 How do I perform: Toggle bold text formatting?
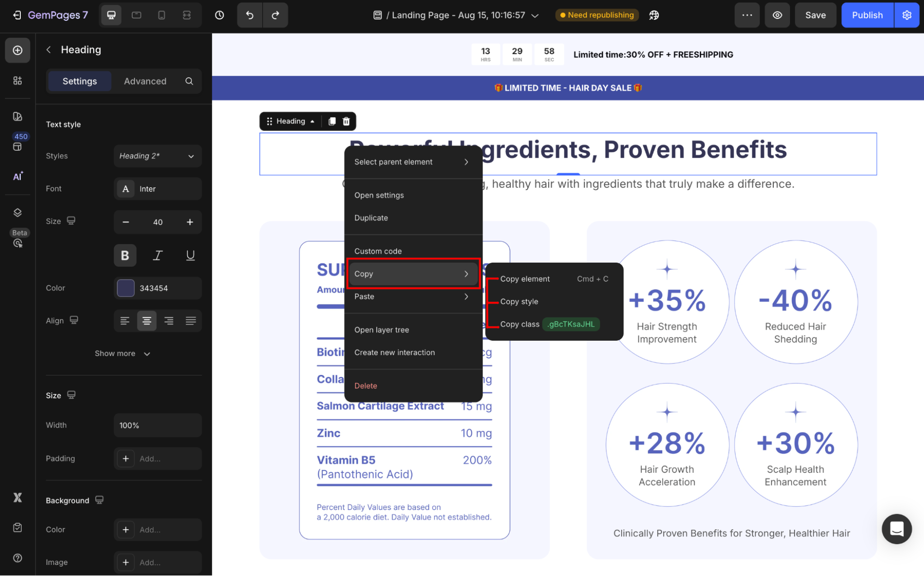125,255
